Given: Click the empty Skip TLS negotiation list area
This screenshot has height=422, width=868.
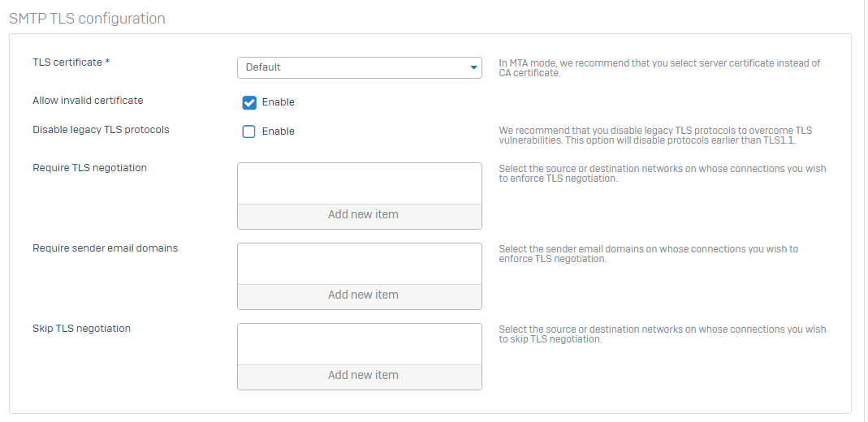Looking at the screenshot, I should 359,344.
